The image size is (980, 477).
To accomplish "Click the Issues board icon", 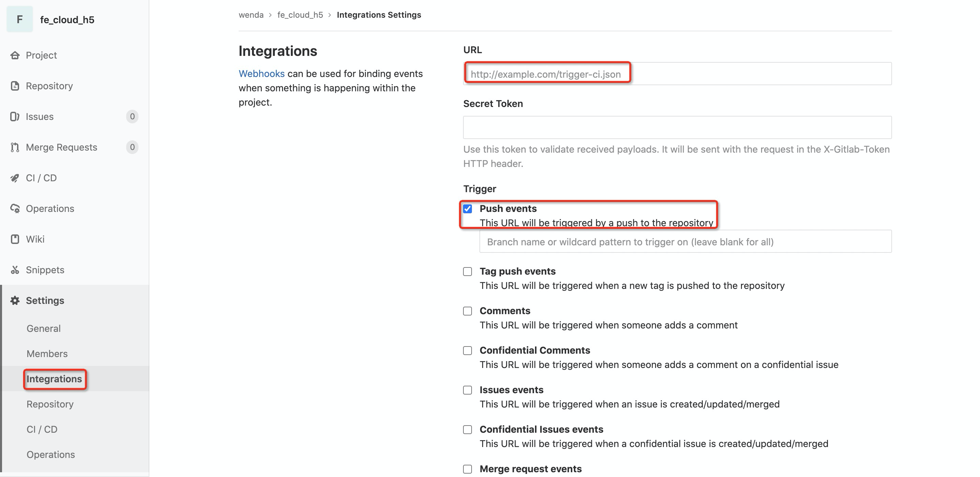I will [x=15, y=117].
